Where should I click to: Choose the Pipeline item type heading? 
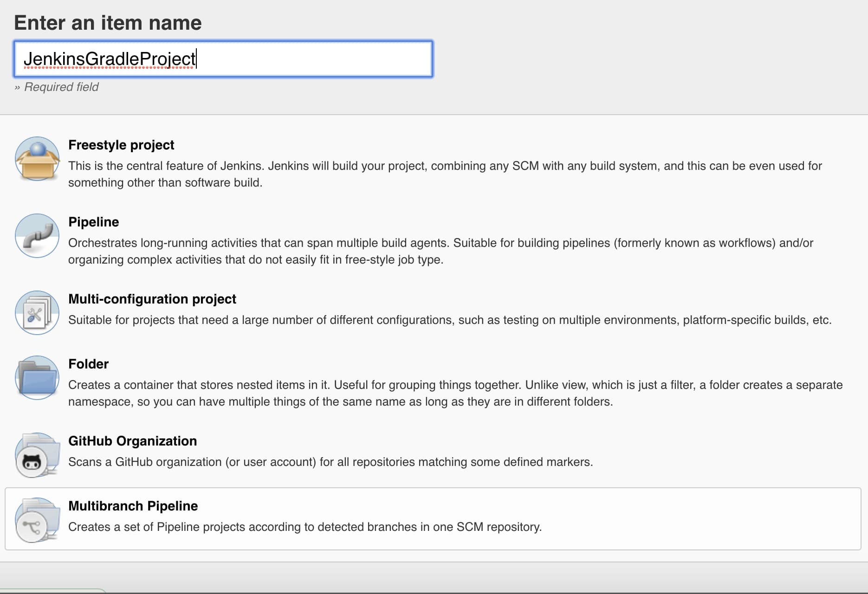[x=93, y=222]
